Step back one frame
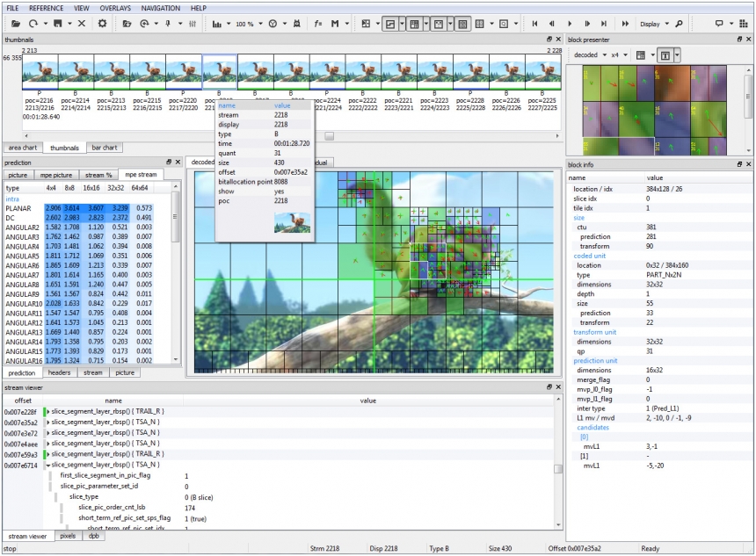The width and height of the screenshot is (756, 556). pyautogui.click(x=551, y=24)
